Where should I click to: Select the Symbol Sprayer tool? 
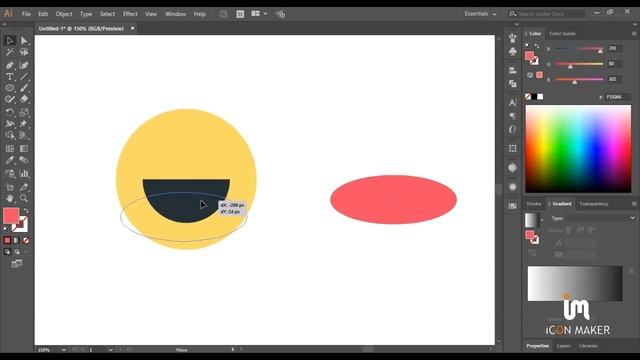(x=10, y=174)
